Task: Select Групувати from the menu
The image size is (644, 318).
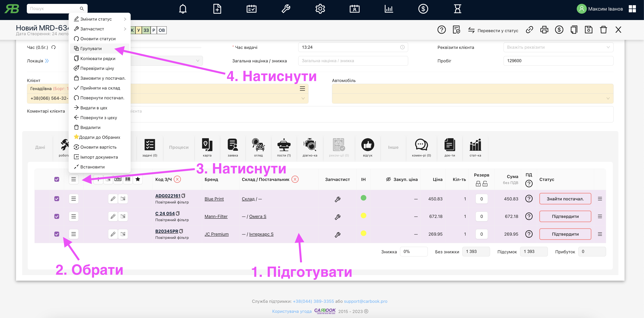Action: [91, 49]
